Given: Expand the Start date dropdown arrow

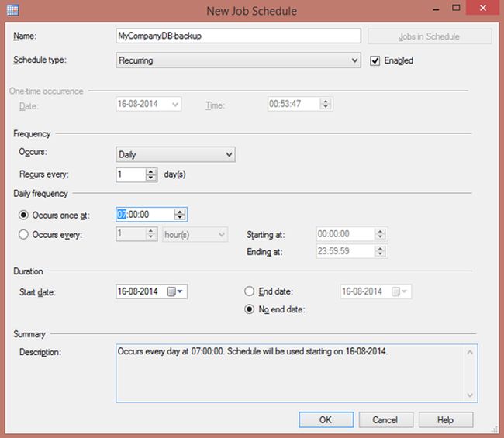Looking at the screenshot, I should coord(180,291).
